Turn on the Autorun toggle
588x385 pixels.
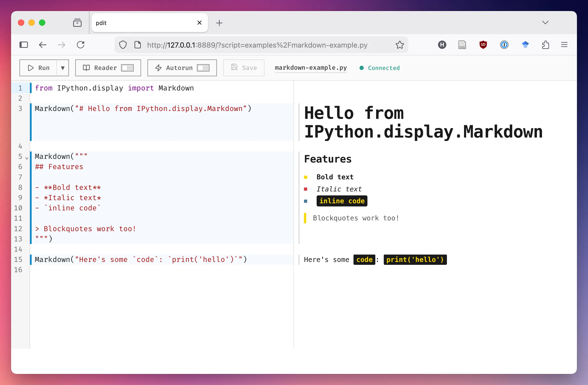(x=203, y=68)
